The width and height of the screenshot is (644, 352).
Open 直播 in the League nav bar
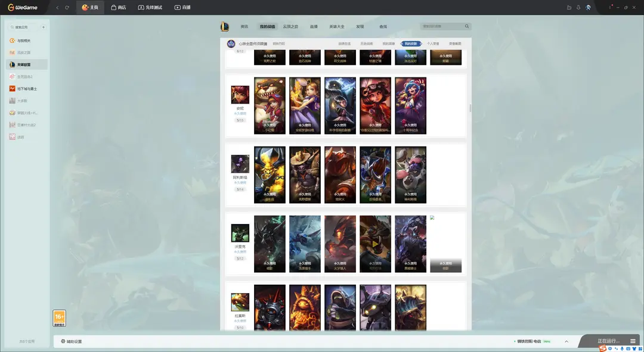pos(314,27)
